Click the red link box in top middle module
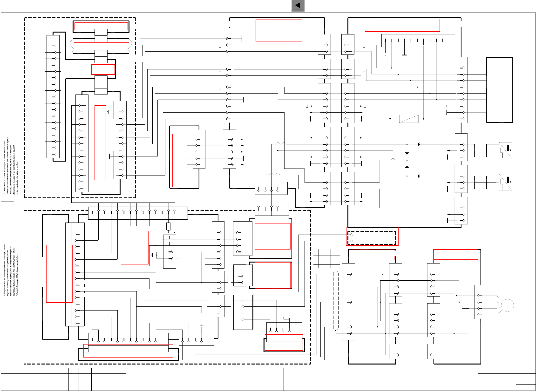 point(278,30)
